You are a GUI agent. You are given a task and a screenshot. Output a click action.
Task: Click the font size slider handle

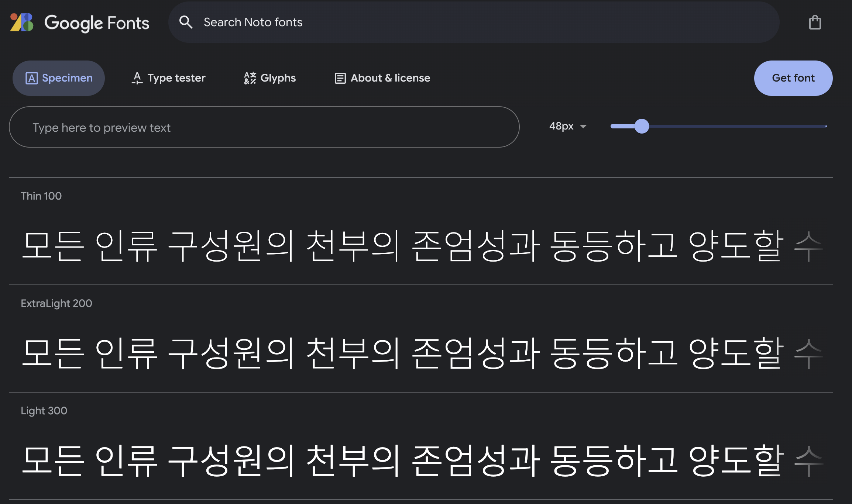coord(642,126)
